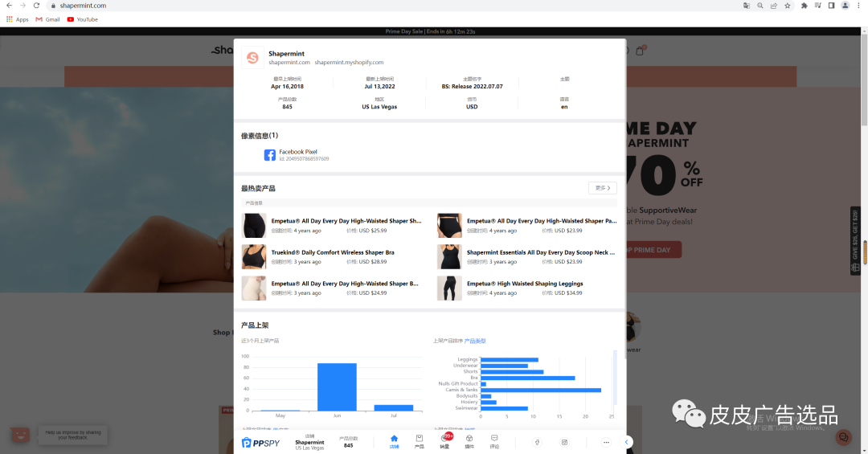The width and height of the screenshot is (868, 454).
Task: Open Truekind Daily Comfort Wireless Shaper Bra
Action: click(x=332, y=252)
